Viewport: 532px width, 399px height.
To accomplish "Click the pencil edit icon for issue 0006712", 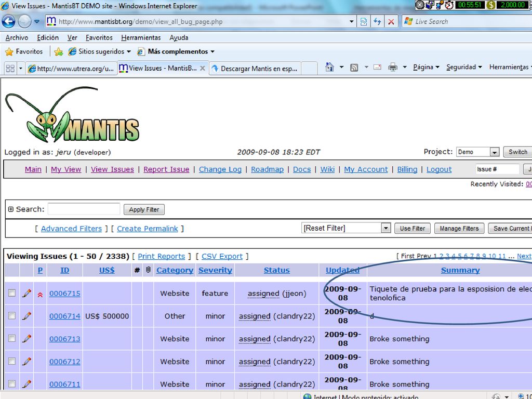I will tap(26, 362).
